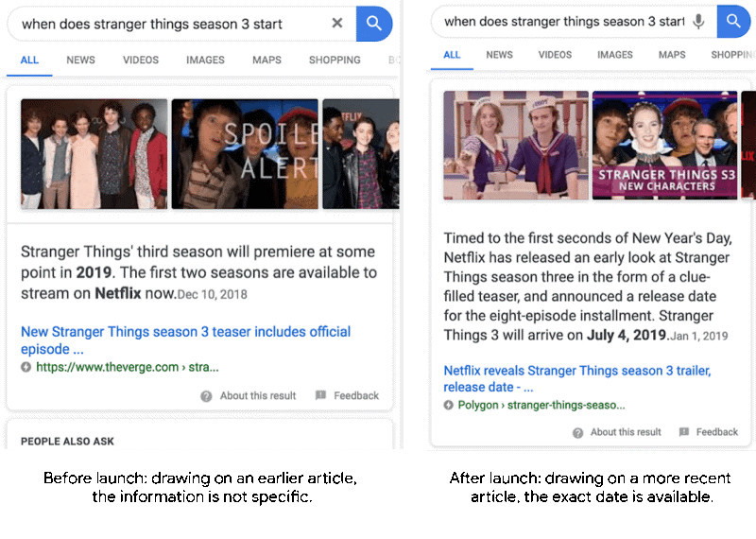Screen dimensions: 756x539
Task: Open Polygon's Netflix reveals trailer link
Action: [577, 379]
